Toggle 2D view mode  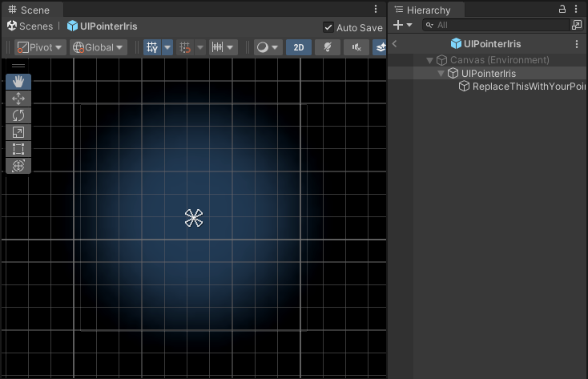299,47
